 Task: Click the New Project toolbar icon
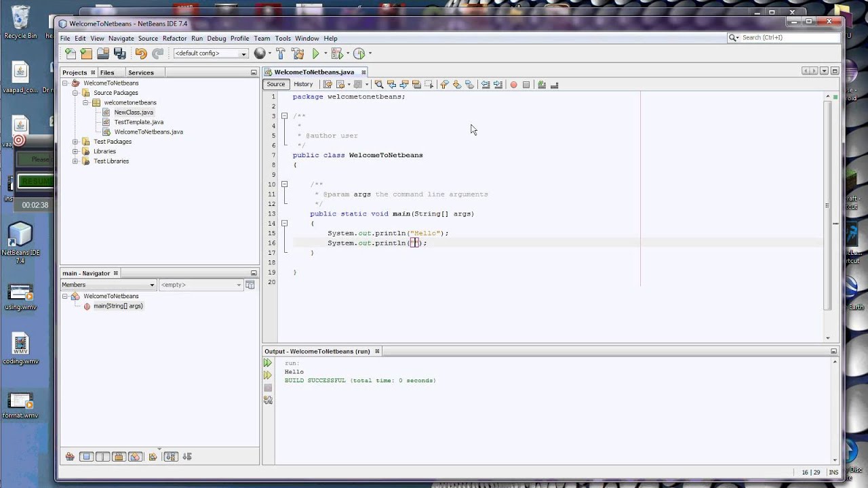(86, 54)
